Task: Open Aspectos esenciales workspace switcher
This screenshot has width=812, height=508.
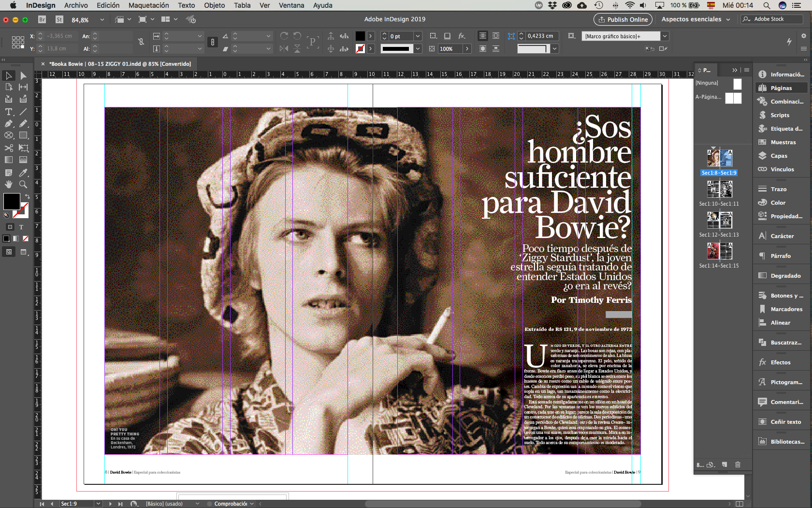Action: [696, 19]
